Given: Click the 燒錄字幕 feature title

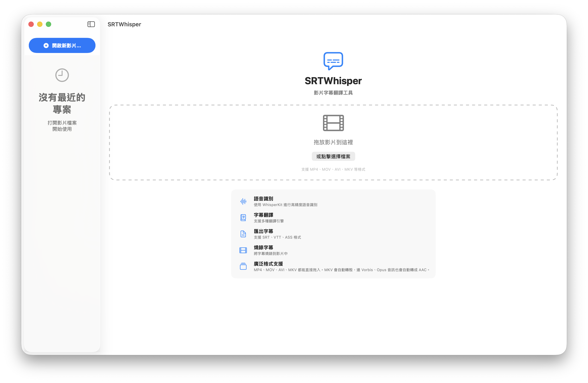Looking at the screenshot, I should pos(263,248).
